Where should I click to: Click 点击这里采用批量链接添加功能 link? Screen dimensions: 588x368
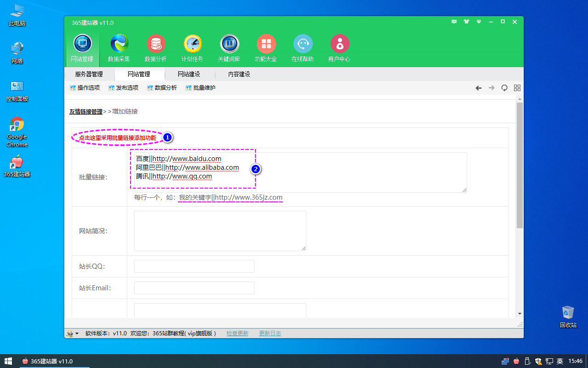pyautogui.click(x=117, y=138)
